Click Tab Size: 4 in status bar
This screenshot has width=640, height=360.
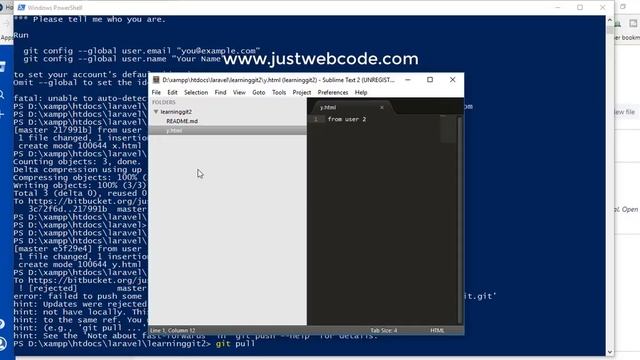384,330
